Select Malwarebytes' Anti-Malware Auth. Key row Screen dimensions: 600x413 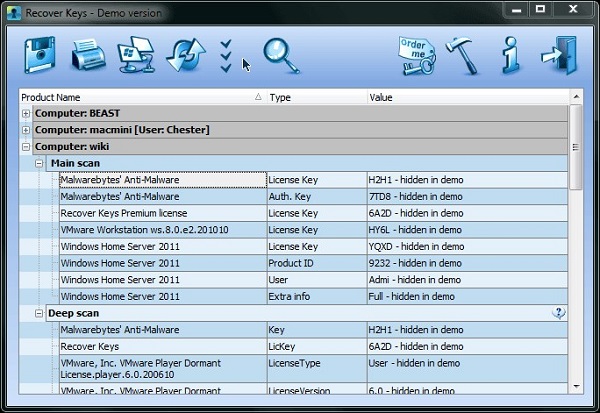coord(313,197)
